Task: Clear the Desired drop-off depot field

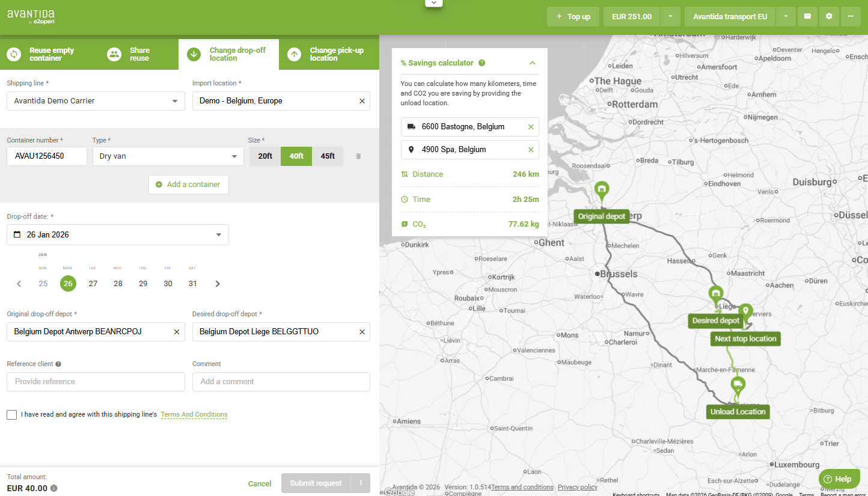Action: coord(362,332)
